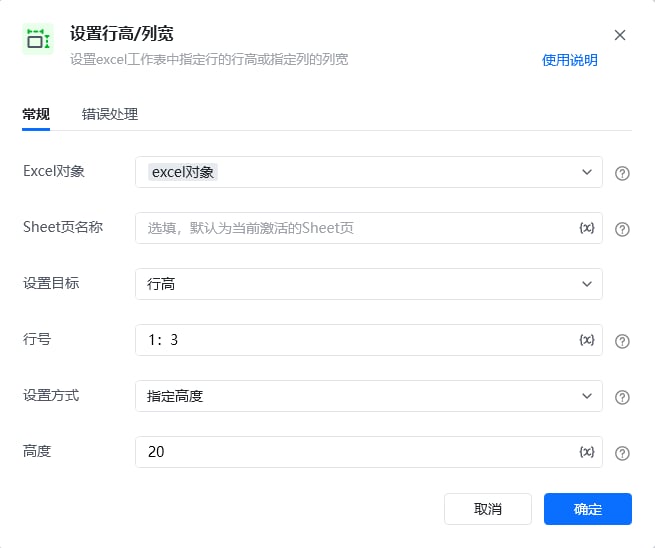The width and height of the screenshot is (655, 548).
Task: Click the Excel对象 field label
Action: coord(54,171)
